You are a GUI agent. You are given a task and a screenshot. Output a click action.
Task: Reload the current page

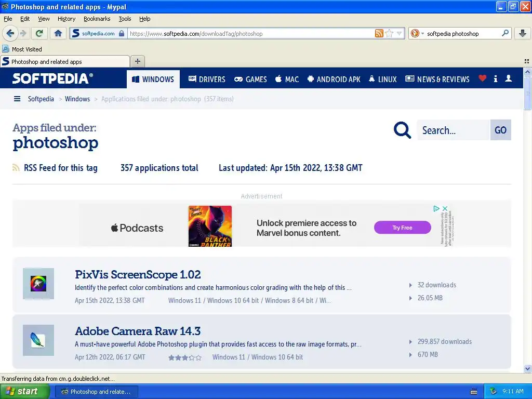click(39, 33)
